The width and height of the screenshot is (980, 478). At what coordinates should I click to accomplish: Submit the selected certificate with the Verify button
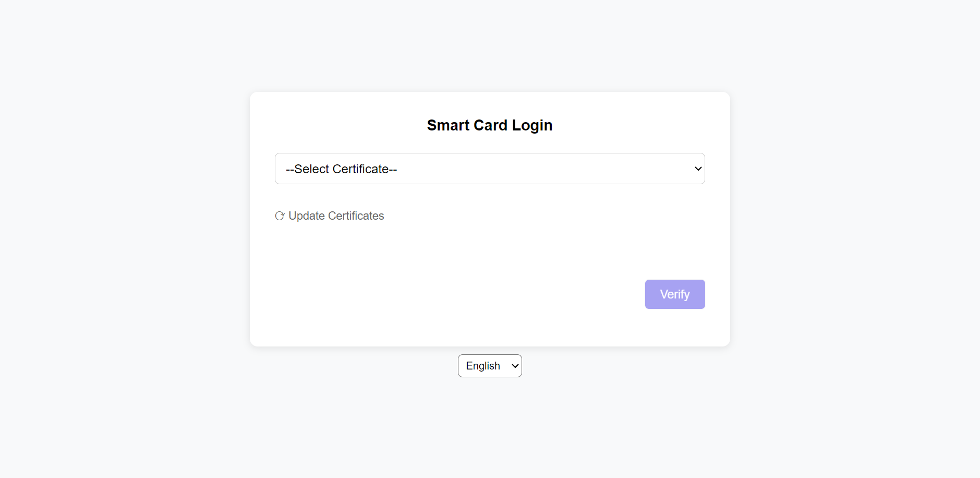(x=675, y=294)
